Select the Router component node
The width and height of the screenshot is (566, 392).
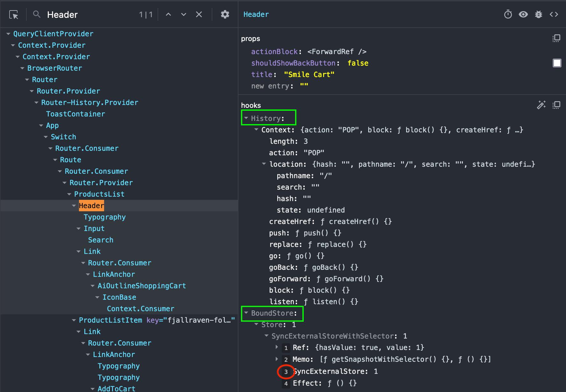tap(45, 80)
